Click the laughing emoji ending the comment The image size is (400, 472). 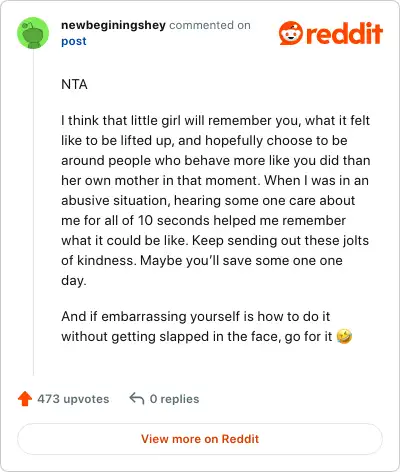coord(344,336)
